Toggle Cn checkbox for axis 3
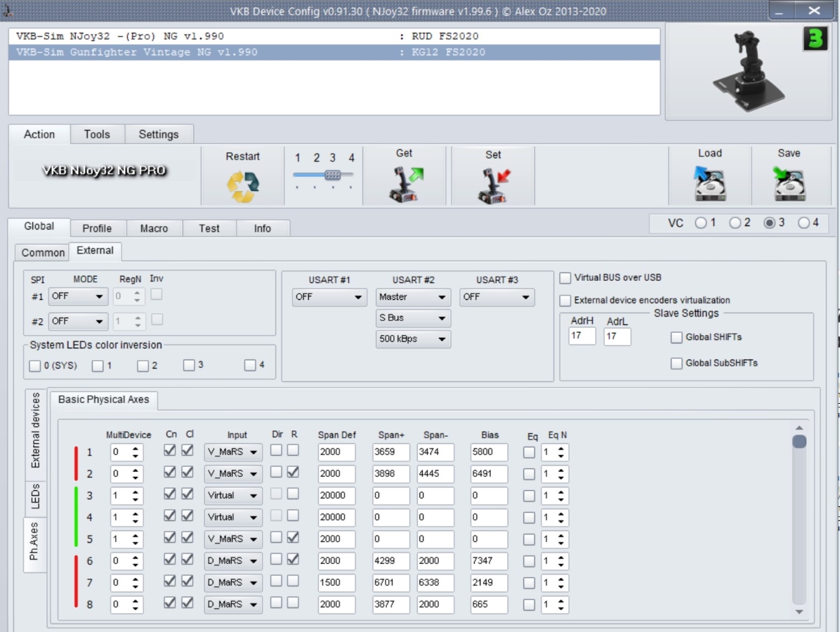The width and height of the screenshot is (840, 632). point(170,494)
